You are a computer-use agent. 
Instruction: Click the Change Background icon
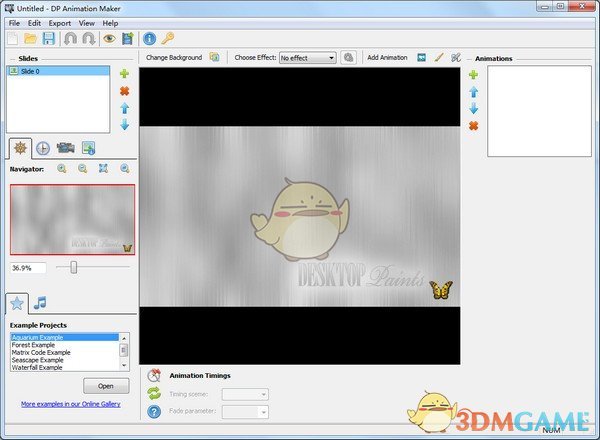click(x=214, y=57)
